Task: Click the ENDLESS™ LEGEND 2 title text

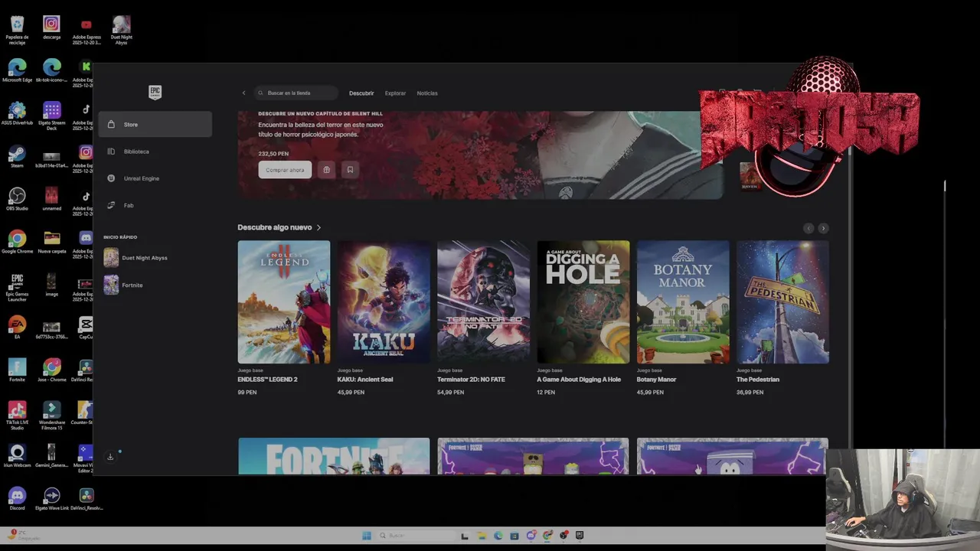Action: 267,380
